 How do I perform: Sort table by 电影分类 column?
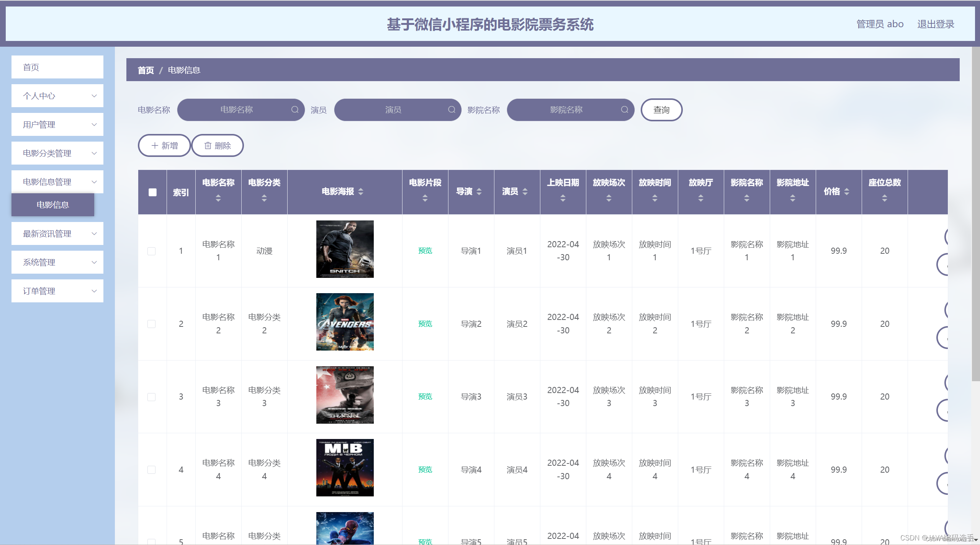pyautogui.click(x=264, y=198)
